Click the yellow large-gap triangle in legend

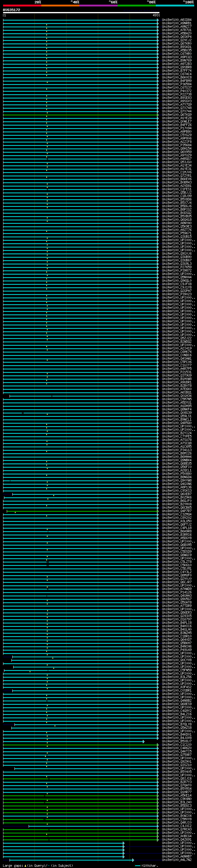tap(25, 865)
